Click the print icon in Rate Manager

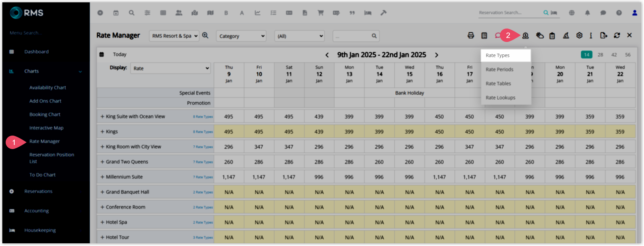click(471, 35)
